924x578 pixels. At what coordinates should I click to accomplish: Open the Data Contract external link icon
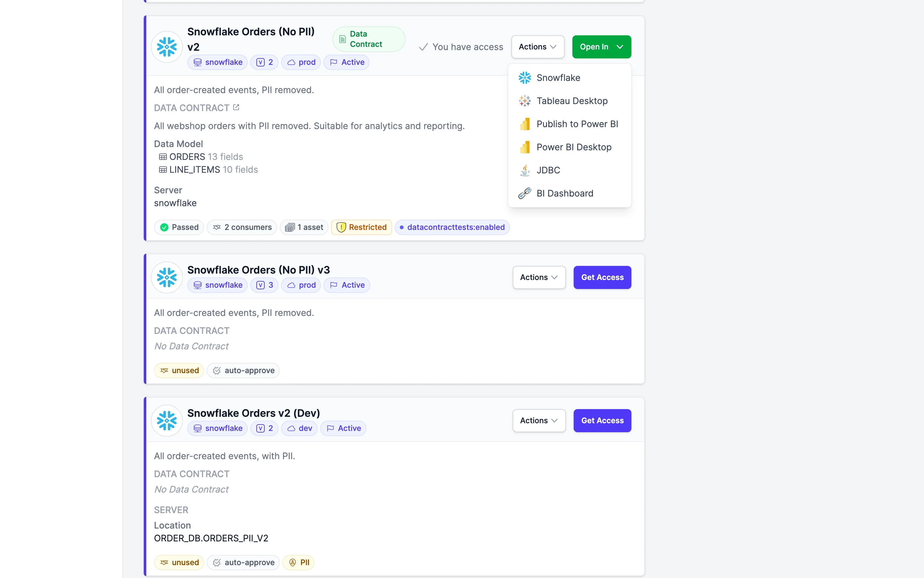[x=236, y=108]
